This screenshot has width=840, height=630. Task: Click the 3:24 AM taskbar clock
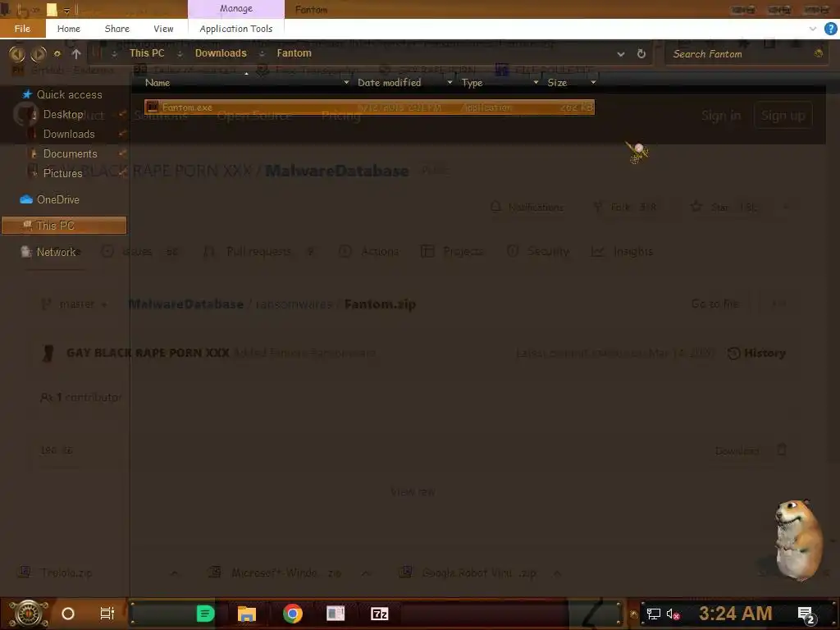tap(735, 614)
